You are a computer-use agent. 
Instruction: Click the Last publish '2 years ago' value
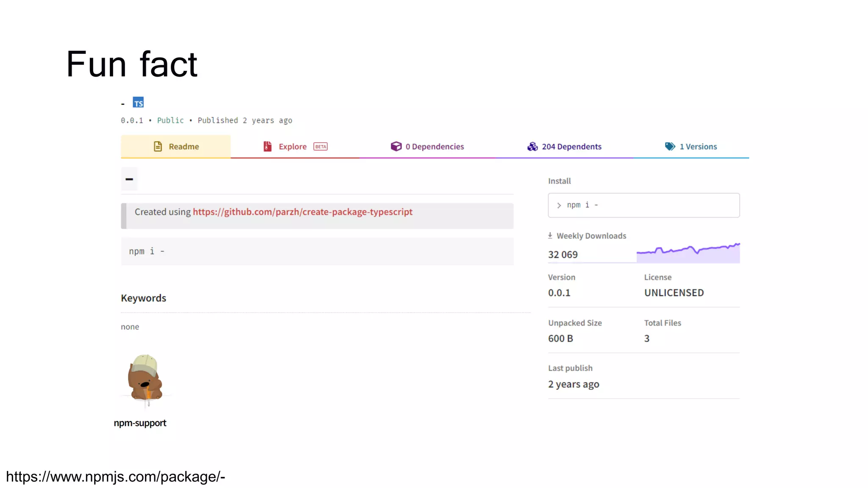point(573,384)
